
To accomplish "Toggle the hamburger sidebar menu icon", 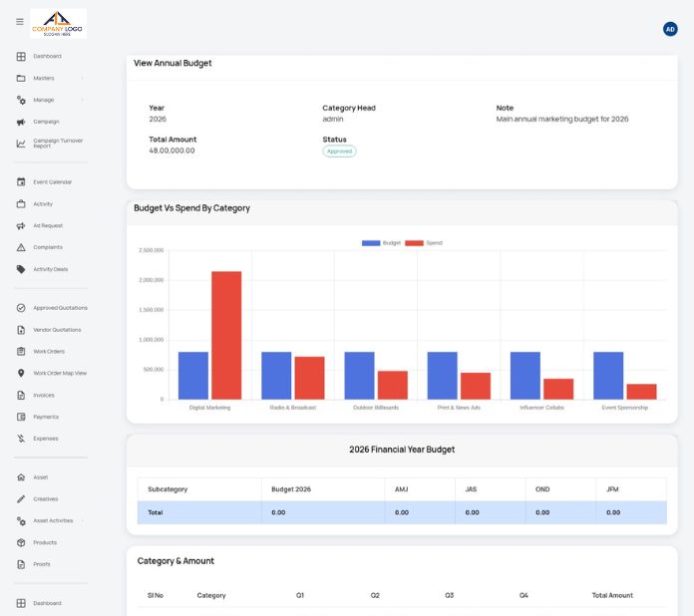I will [x=20, y=22].
